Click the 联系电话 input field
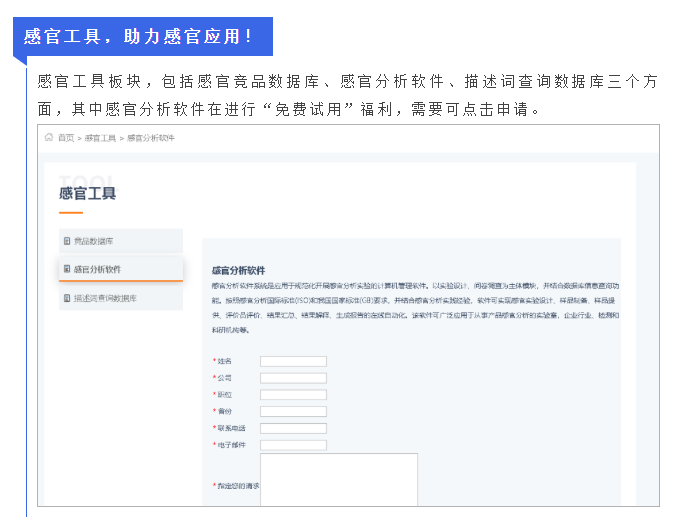686x523 pixels. coord(293,428)
